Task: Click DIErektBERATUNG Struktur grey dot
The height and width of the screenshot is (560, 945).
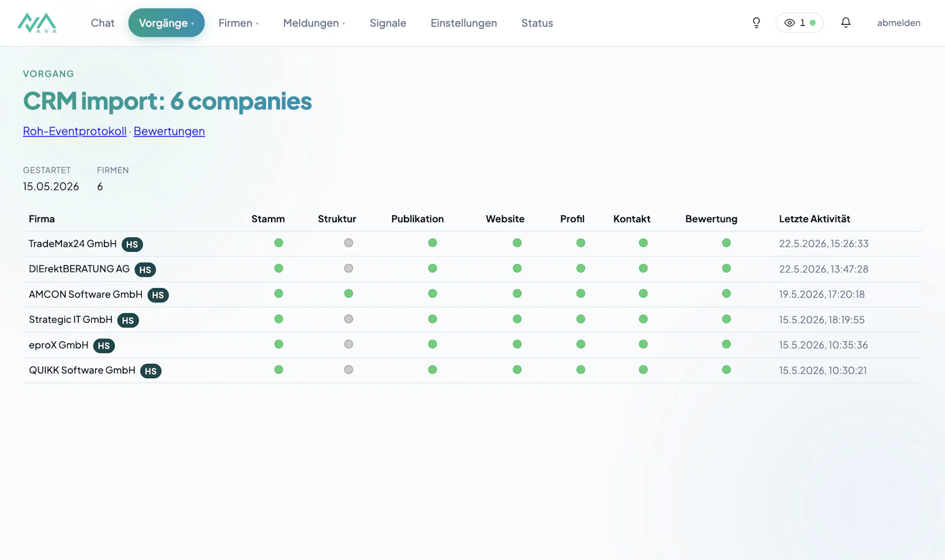Action: click(x=348, y=268)
